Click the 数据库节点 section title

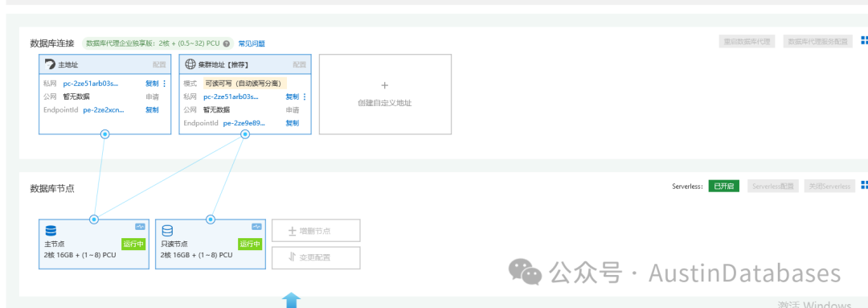(52, 188)
